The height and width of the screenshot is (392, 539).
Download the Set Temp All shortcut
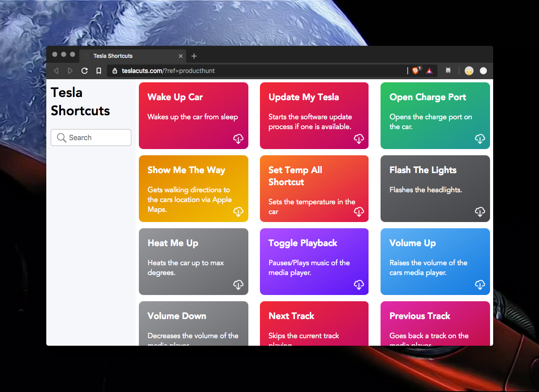[359, 212]
